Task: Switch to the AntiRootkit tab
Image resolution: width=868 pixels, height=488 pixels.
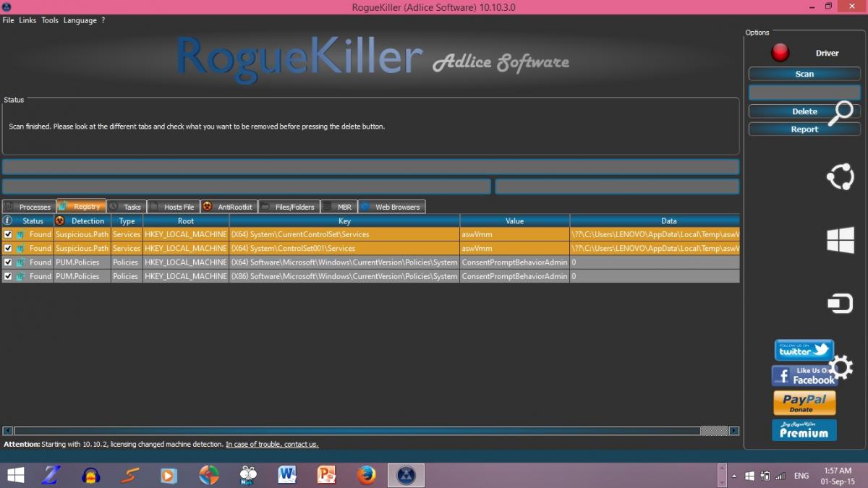Action: pyautogui.click(x=228, y=207)
